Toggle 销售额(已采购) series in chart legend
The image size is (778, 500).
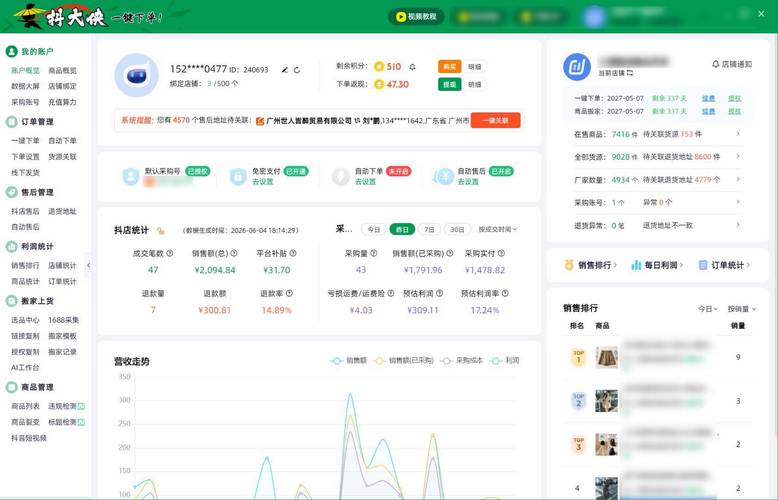[405, 361]
